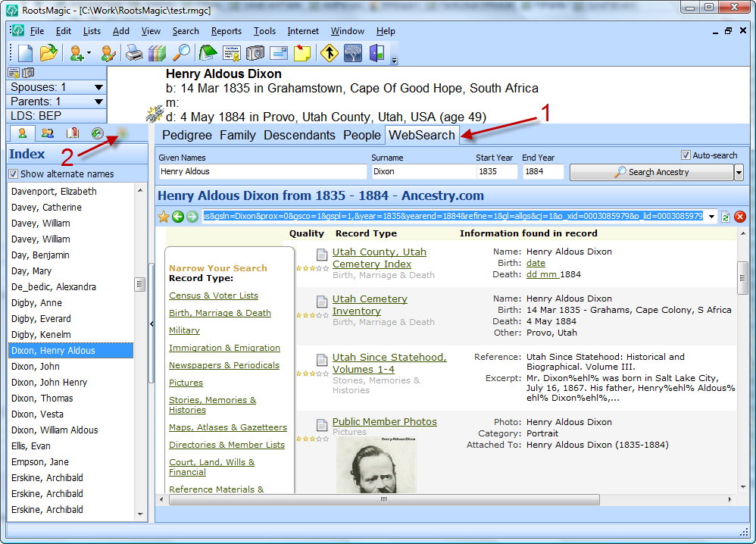Click the Open file folder icon
Screen dimensions: 756x544
click(48, 52)
